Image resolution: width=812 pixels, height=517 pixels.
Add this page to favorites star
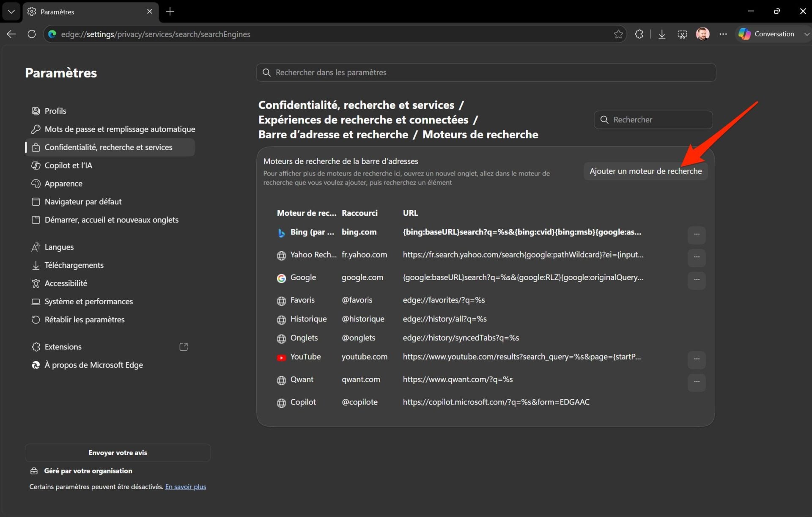[618, 34]
